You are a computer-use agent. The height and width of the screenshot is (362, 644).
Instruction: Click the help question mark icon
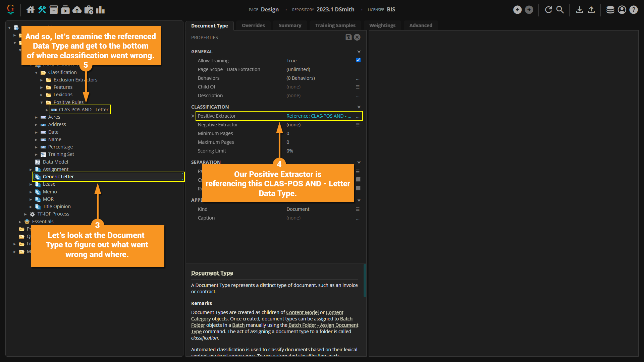[633, 10]
